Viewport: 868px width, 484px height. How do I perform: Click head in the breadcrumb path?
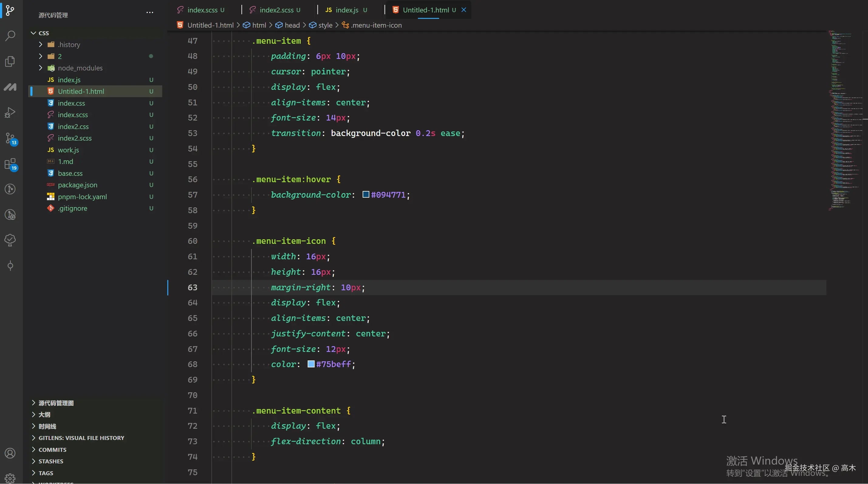pyautogui.click(x=292, y=25)
